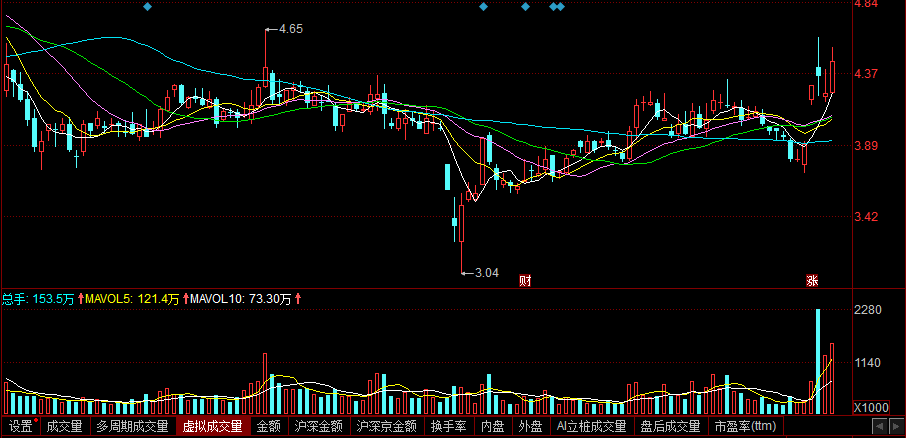Select the 盘后成交量 tab

(670, 427)
